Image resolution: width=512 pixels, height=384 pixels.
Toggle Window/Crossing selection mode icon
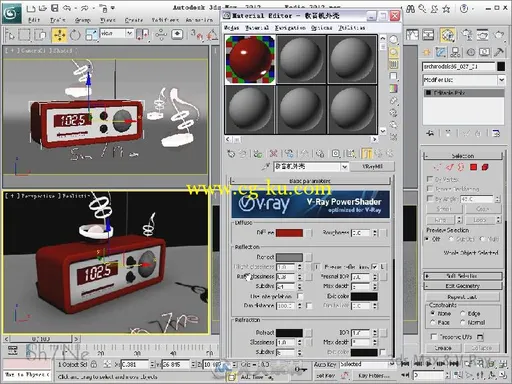coord(40,35)
